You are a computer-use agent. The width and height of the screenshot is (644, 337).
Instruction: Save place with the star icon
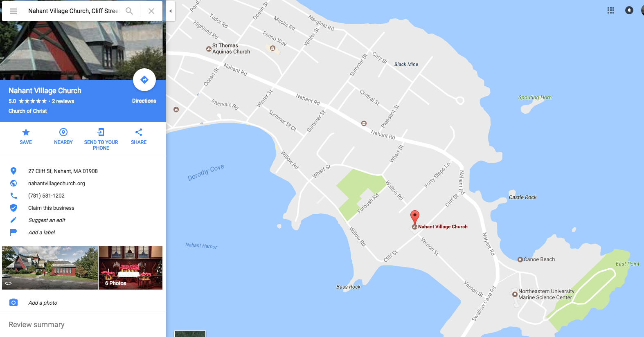(26, 132)
